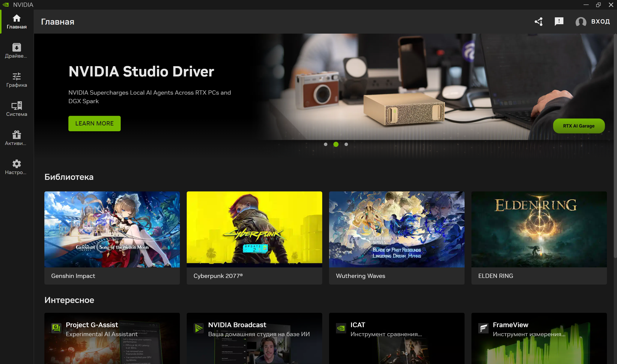Open the Project G-Assist card title

pyautogui.click(x=92, y=325)
